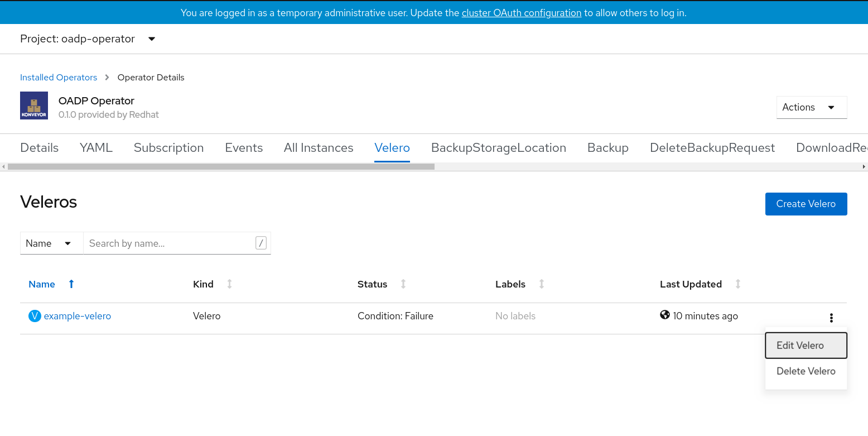The image size is (868, 436).
Task: Click the slash shortcut icon in search
Action: (261, 243)
